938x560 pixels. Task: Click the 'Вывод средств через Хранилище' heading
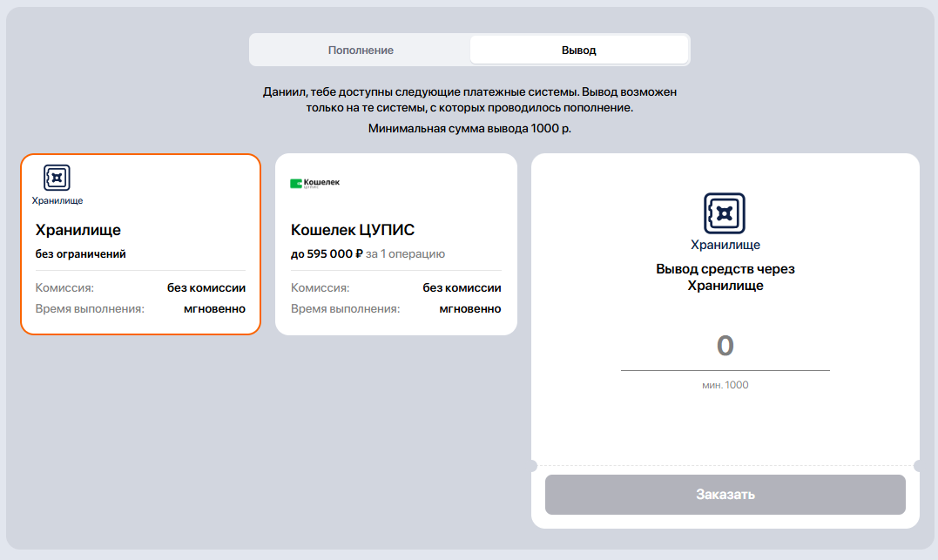pyautogui.click(x=725, y=277)
